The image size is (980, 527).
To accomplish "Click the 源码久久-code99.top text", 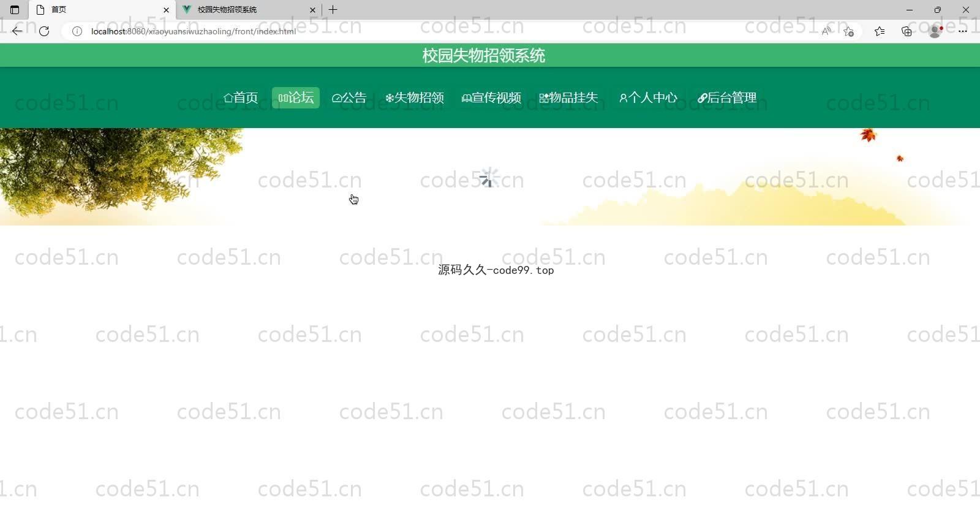I will pyautogui.click(x=496, y=270).
